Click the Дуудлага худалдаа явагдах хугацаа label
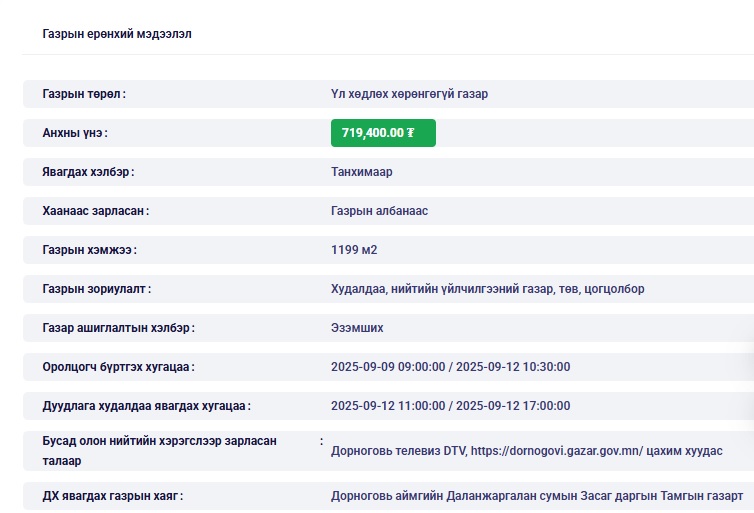754x513 pixels. [146, 406]
